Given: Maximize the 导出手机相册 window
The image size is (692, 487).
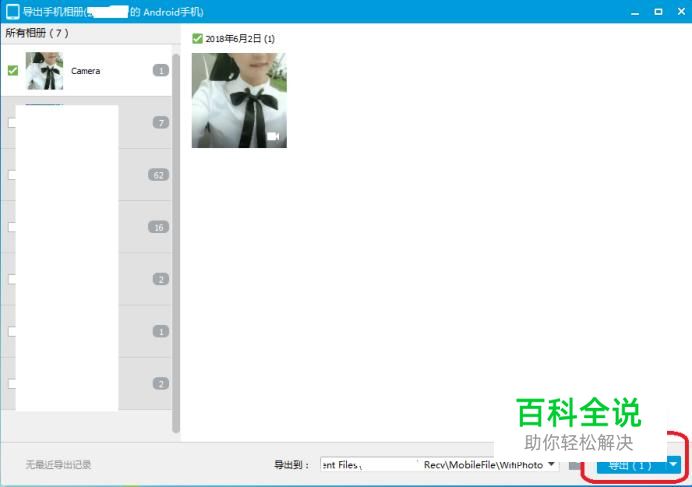Looking at the screenshot, I should (x=658, y=12).
